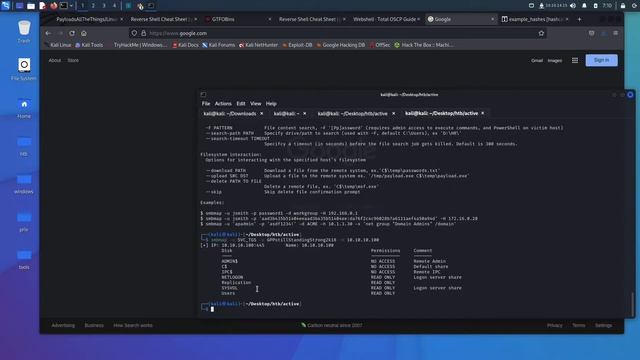Screen dimensions: 640x360
Task: Open terminal View menu
Action: click(256, 104)
